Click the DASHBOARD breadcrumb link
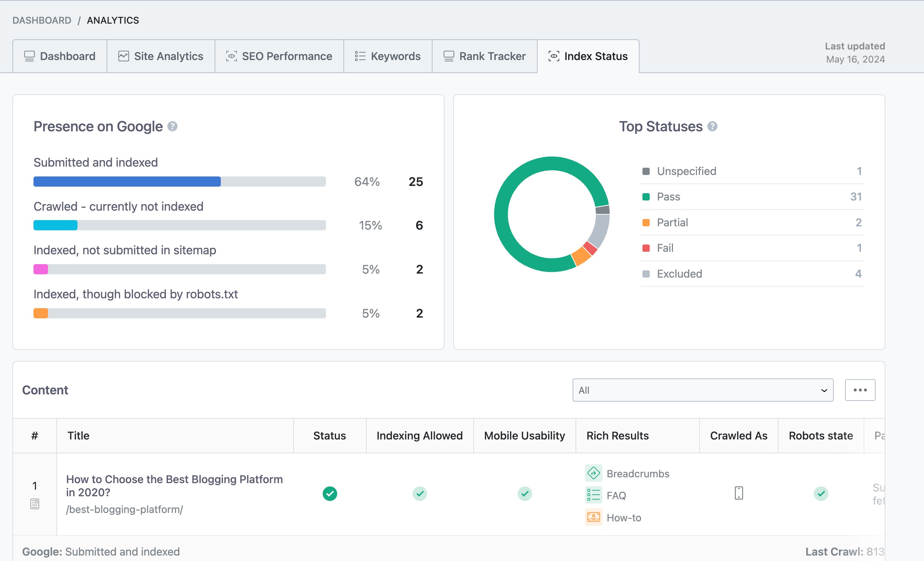The width and height of the screenshot is (924, 561). point(41,20)
